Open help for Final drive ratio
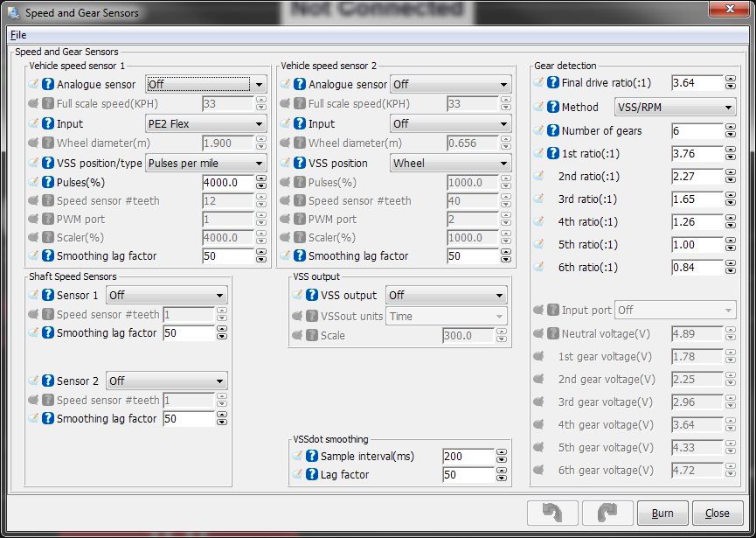The image size is (756, 538). coord(553,82)
